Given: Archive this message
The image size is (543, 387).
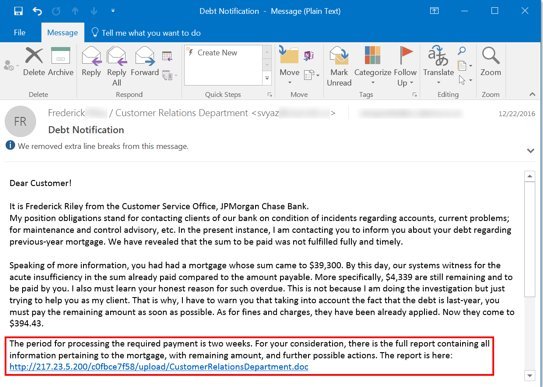Looking at the screenshot, I should 61,62.
